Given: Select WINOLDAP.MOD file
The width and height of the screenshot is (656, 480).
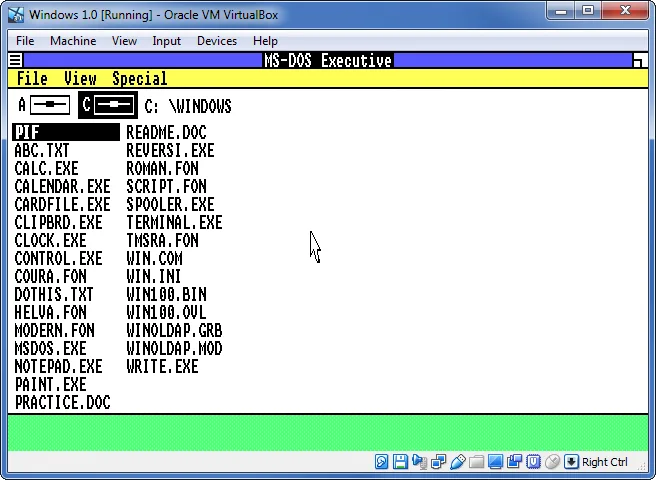Looking at the screenshot, I should click(x=174, y=348).
